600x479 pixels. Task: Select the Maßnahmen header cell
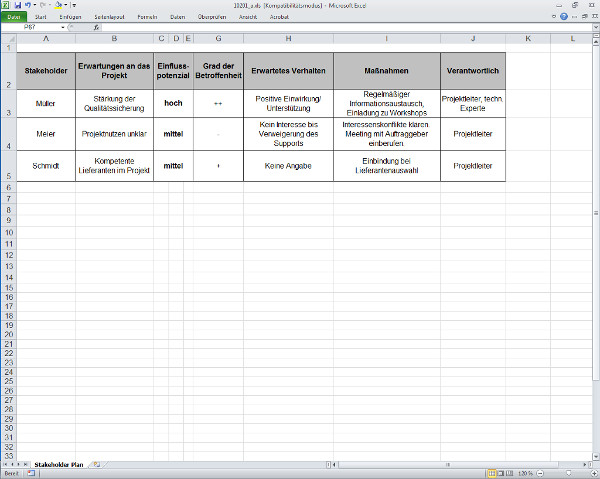coord(386,71)
